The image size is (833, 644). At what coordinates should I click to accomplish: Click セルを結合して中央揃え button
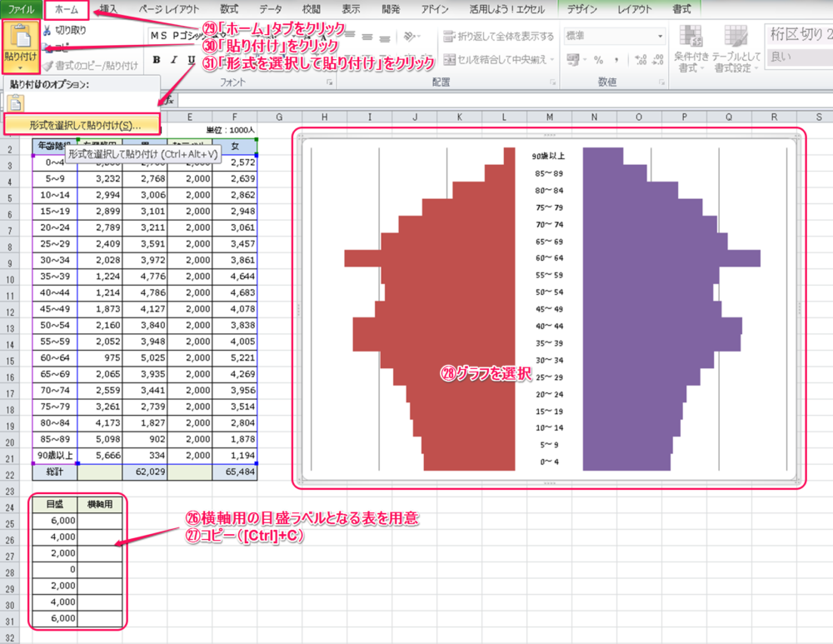[x=496, y=60]
